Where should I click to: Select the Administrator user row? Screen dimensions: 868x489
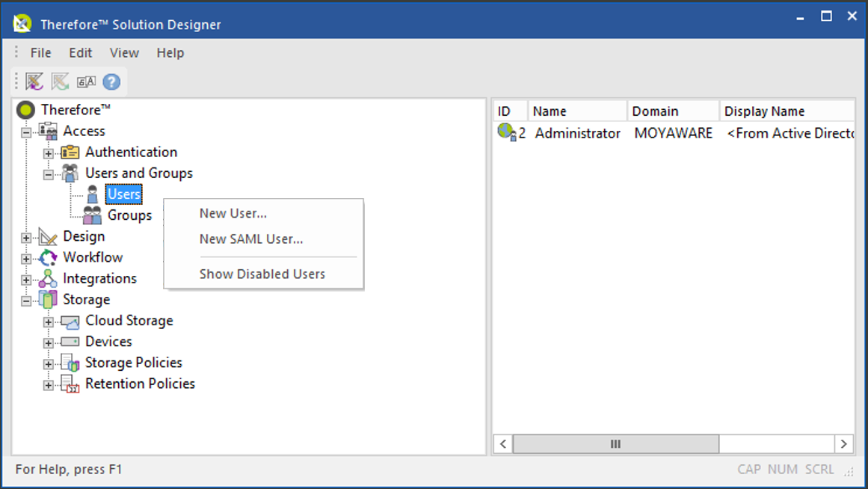click(x=577, y=133)
